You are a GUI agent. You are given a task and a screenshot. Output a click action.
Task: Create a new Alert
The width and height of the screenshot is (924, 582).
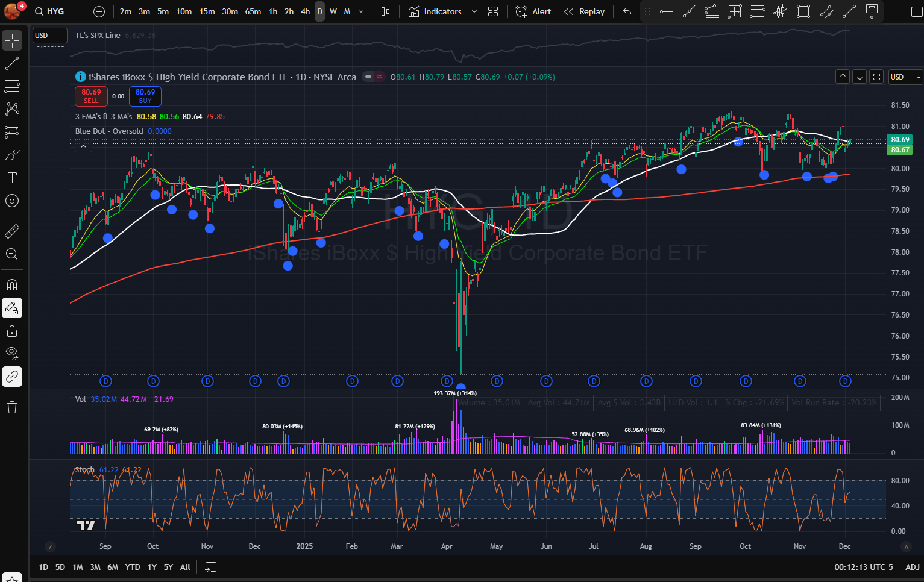[533, 11]
